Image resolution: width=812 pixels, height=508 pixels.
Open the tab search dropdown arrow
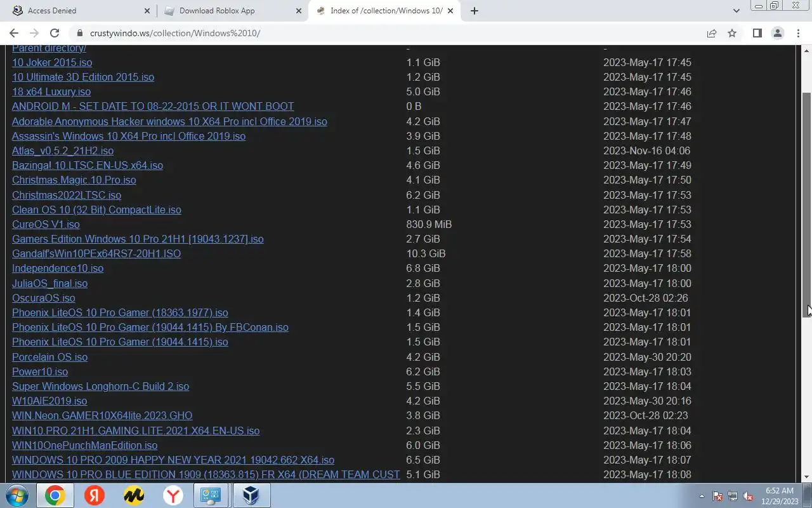pos(736,11)
